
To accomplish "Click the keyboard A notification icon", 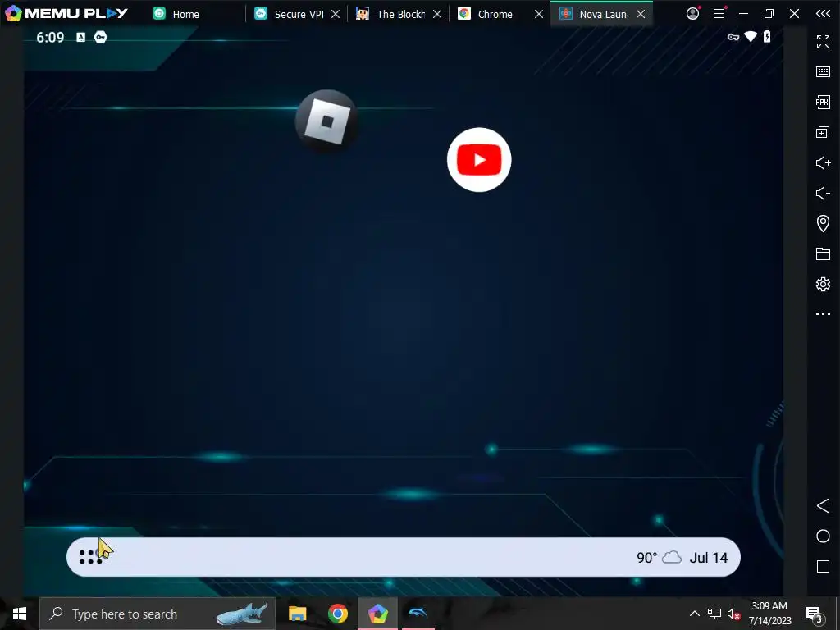I will tap(81, 37).
